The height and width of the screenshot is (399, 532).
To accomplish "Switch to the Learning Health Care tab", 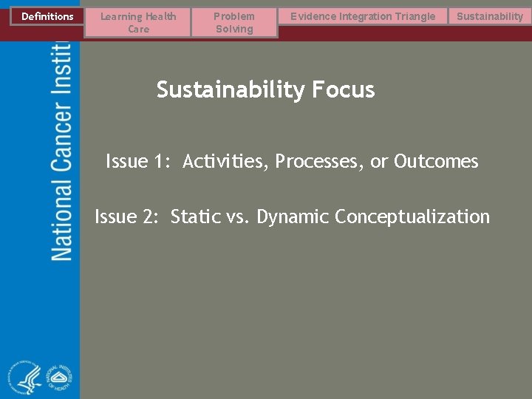I will point(137,23).
